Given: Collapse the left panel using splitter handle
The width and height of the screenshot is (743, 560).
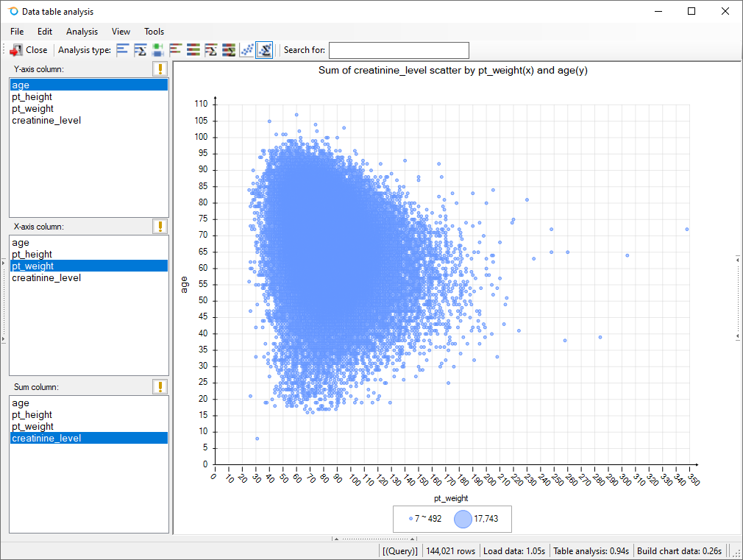Looking at the screenshot, I should (x=3, y=300).
